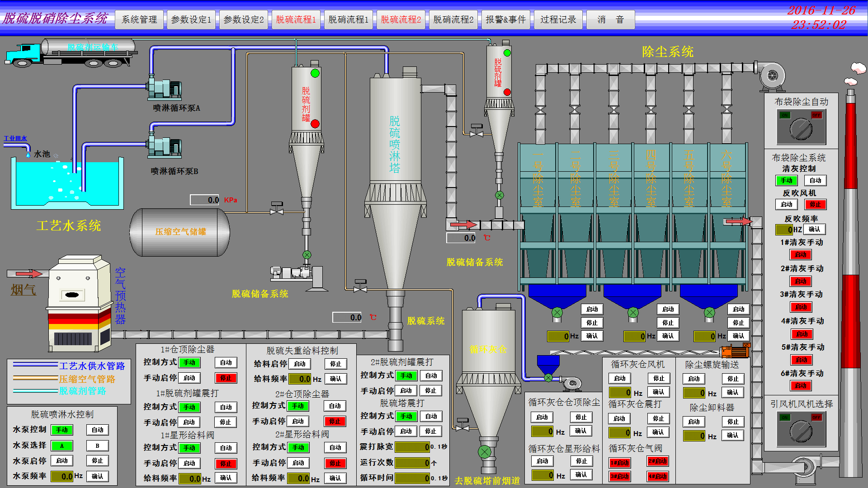Click 1#清灰手动 启动 button
The width and height of the screenshot is (868, 488).
[x=801, y=255]
